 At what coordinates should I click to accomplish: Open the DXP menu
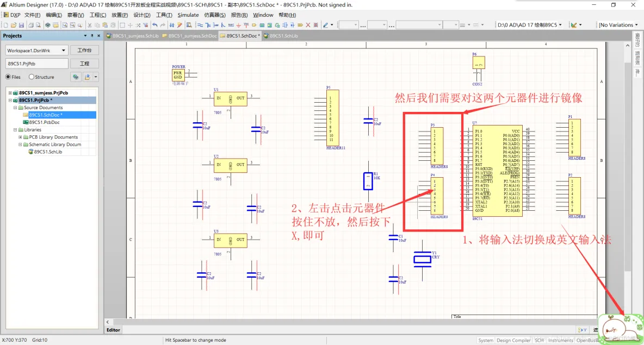click(12, 15)
